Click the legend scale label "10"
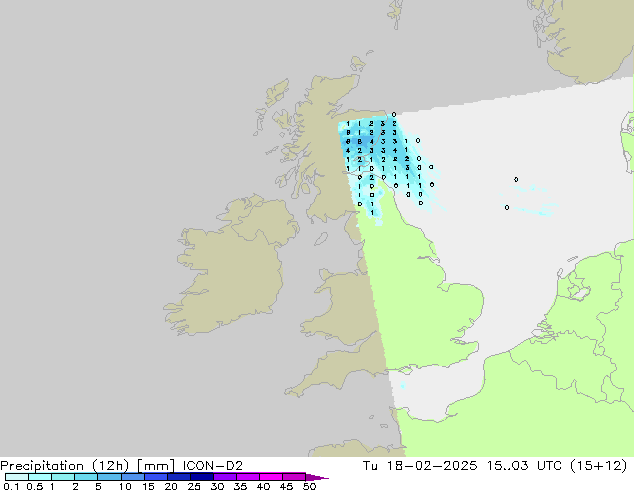Viewport: 634px width, 490px height. 125,486
